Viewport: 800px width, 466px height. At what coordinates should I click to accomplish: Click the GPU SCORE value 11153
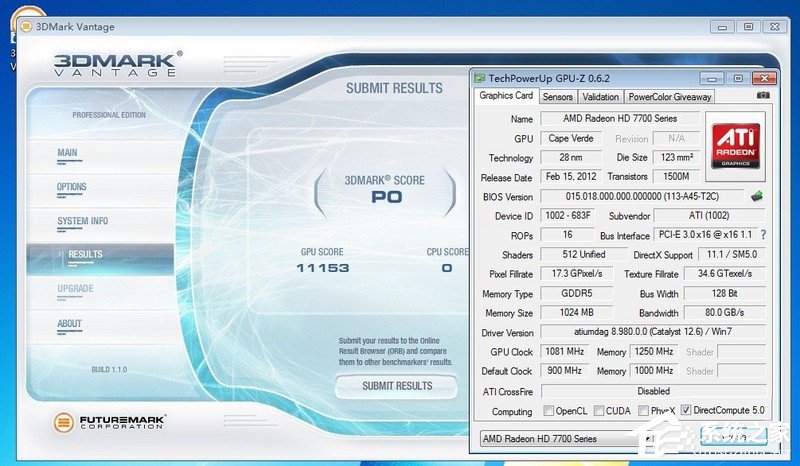pos(322,268)
